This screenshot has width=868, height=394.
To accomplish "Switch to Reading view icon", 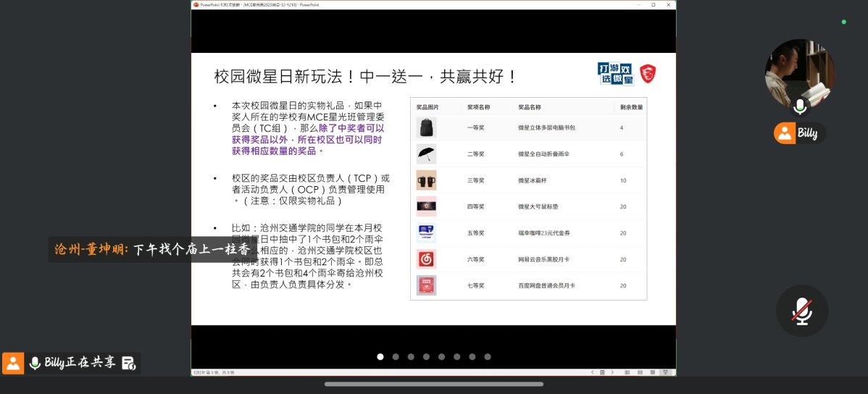I will pyautogui.click(x=653, y=372).
